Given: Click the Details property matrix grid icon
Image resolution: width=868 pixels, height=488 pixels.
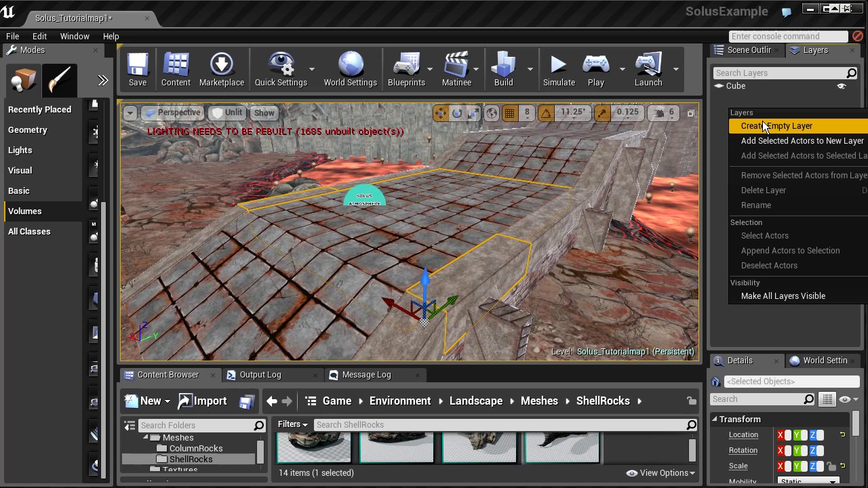Looking at the screenshot, I should pos(827,399).
